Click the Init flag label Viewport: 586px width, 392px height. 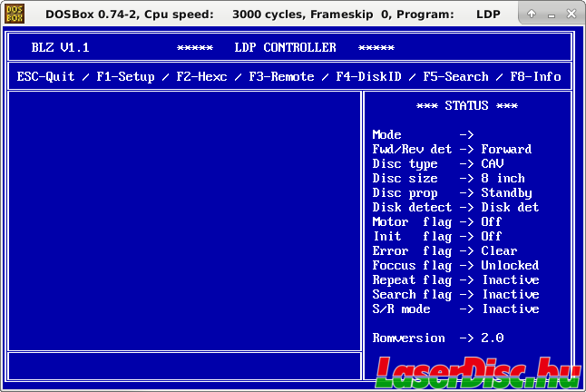click(412, 237)
